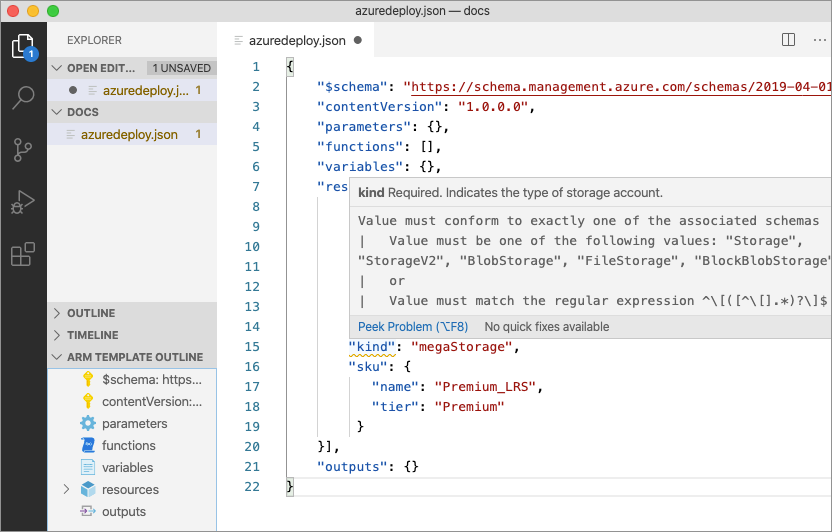Expand the resources tree node
Image resolution: width=832 pixels, height=532 pixels.
point(66,490)
